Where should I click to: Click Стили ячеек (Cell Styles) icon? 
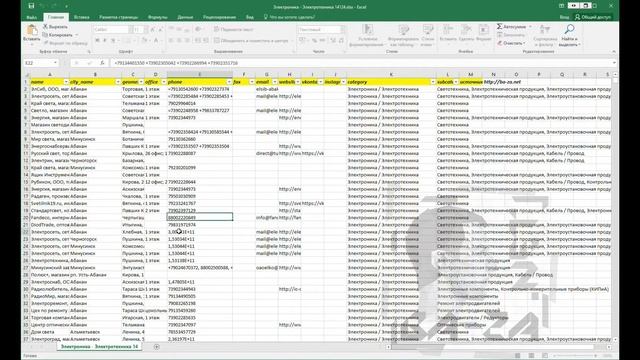(428, 30)
